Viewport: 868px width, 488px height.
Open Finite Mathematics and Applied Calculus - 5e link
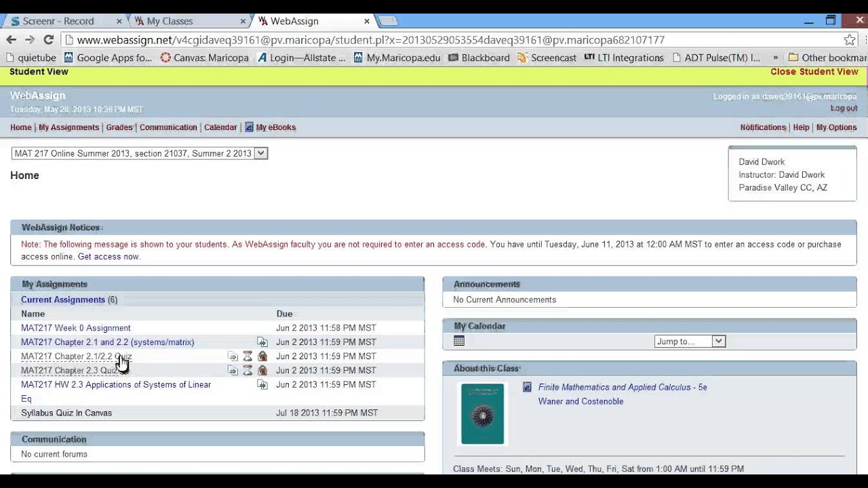click(x=623, y=388)
